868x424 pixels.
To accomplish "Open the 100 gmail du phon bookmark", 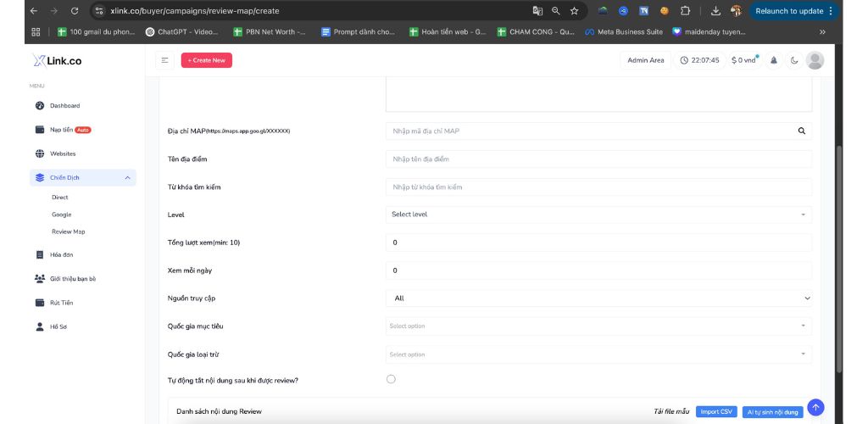I will tap(97, 32).
